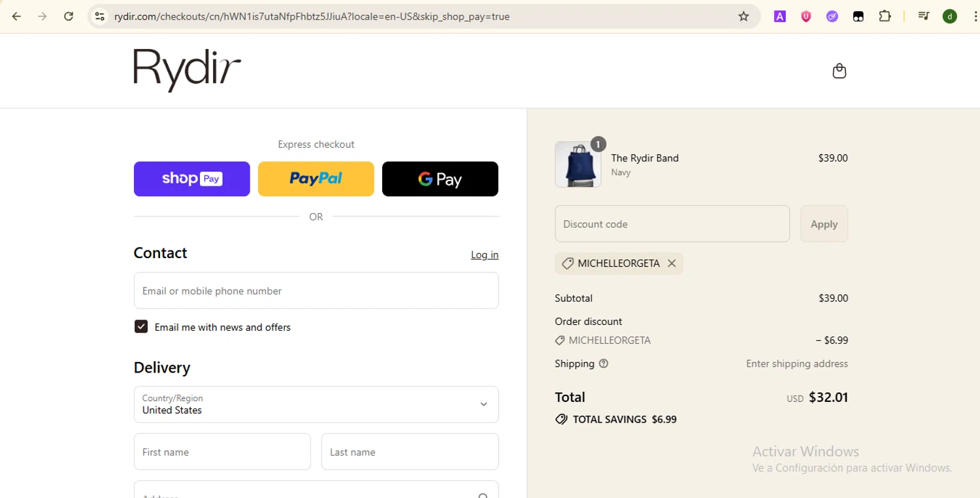Viewport: 980px width, 498px height.
Task: Open site information icon in address bar
Action: [100, 16]
